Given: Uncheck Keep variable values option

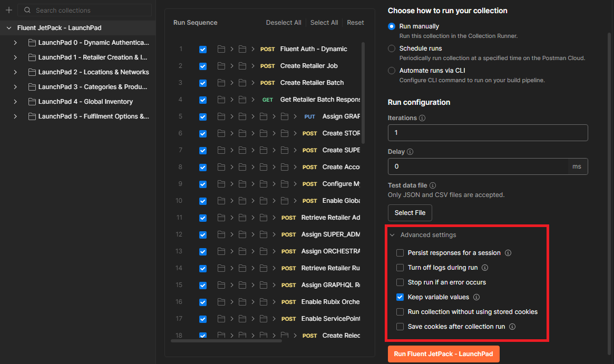Looking at the screenshot, I should pos(400,297).
